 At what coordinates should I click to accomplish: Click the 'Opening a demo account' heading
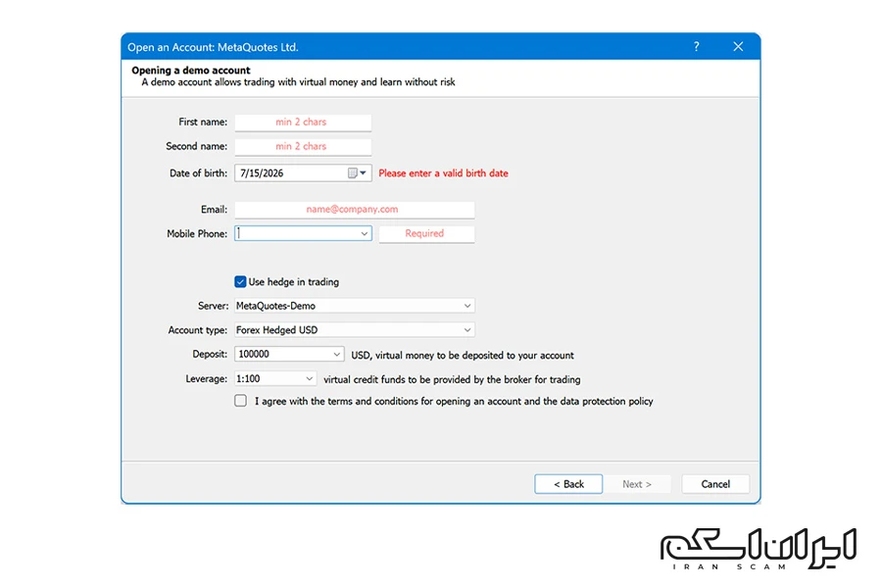pos(191,71)
